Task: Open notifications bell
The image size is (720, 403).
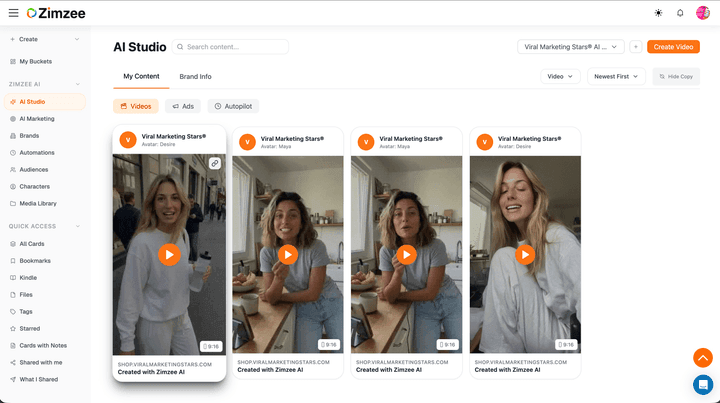Action: [x=680, y=13]
